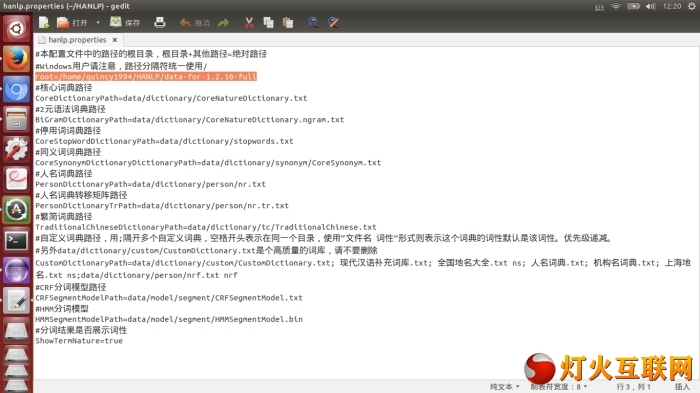Open the 12:20 clock menu
Screen dimensions: 700x393
672,6
